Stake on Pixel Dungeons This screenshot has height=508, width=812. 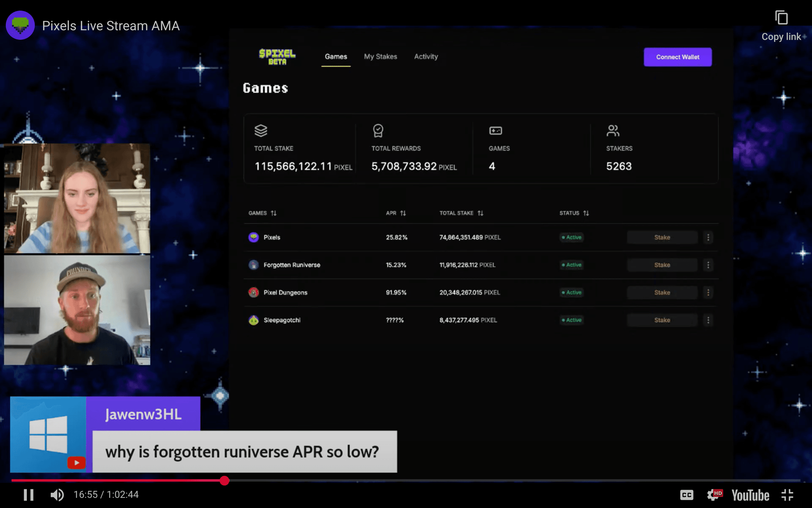pyautogui.click(x=662, y=293)
